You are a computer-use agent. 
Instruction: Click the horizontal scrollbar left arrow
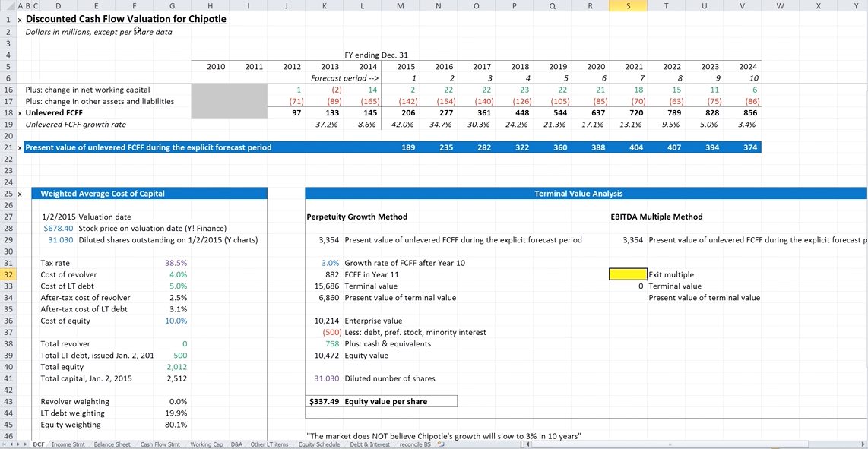pos(529,444)
